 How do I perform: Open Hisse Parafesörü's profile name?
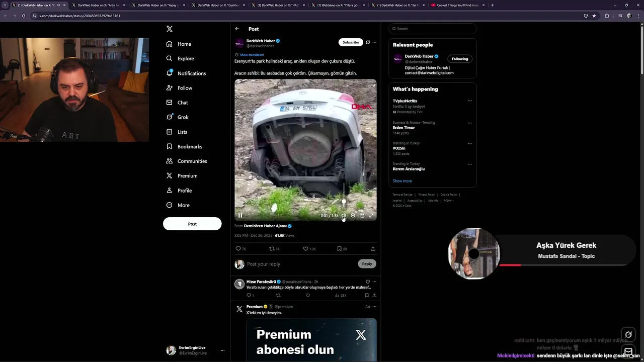pyautogui.click(x=261, y=282)
